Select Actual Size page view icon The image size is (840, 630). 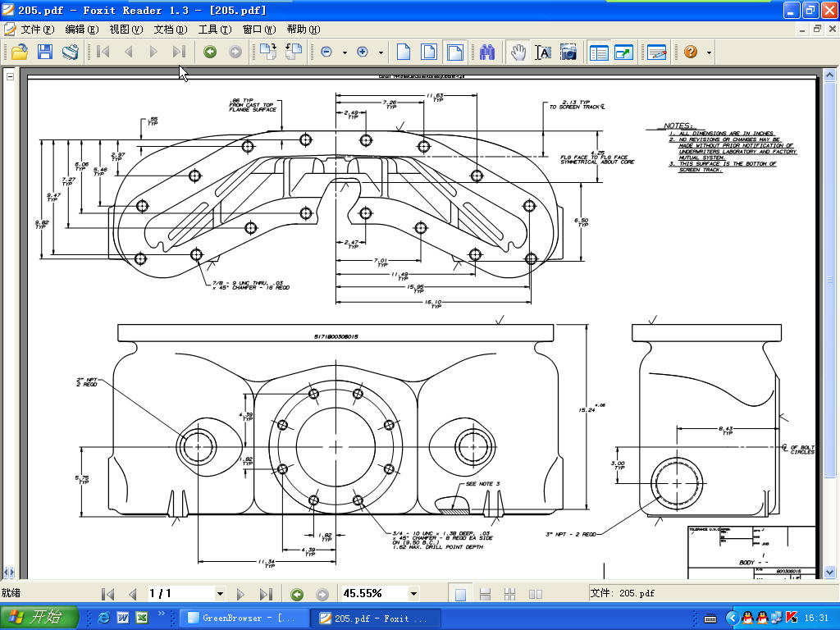tap(404, 52)
